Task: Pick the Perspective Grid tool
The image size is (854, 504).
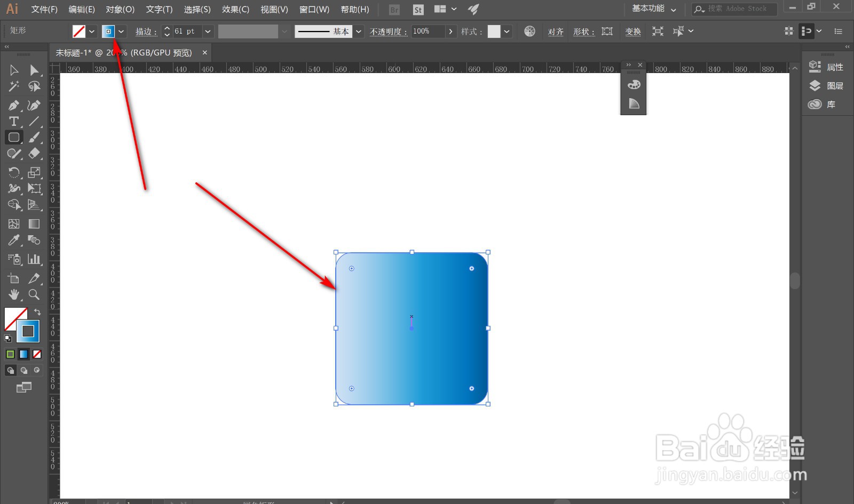Action: point(34,205)
